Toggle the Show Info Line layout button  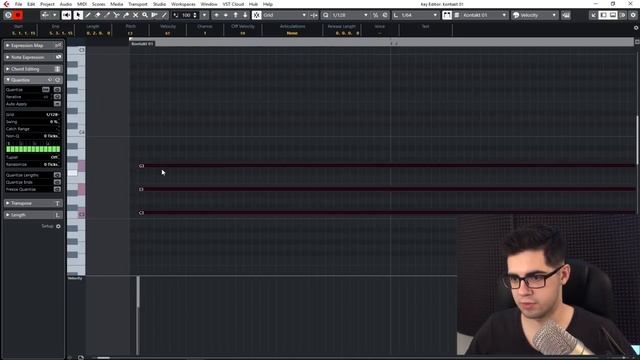click(x=613, y=15)
